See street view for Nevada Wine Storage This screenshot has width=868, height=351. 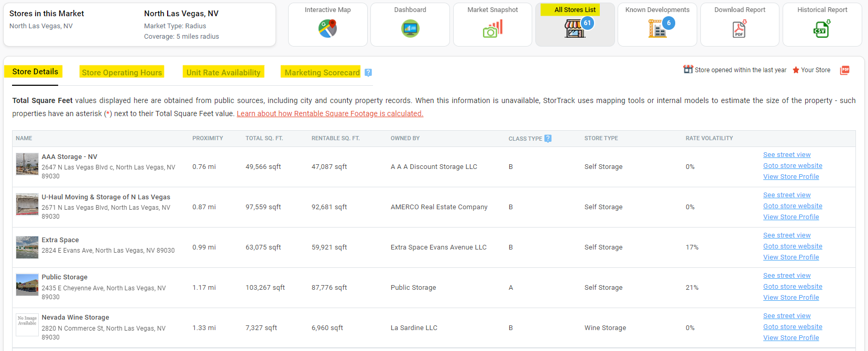(x=787, y=316)
